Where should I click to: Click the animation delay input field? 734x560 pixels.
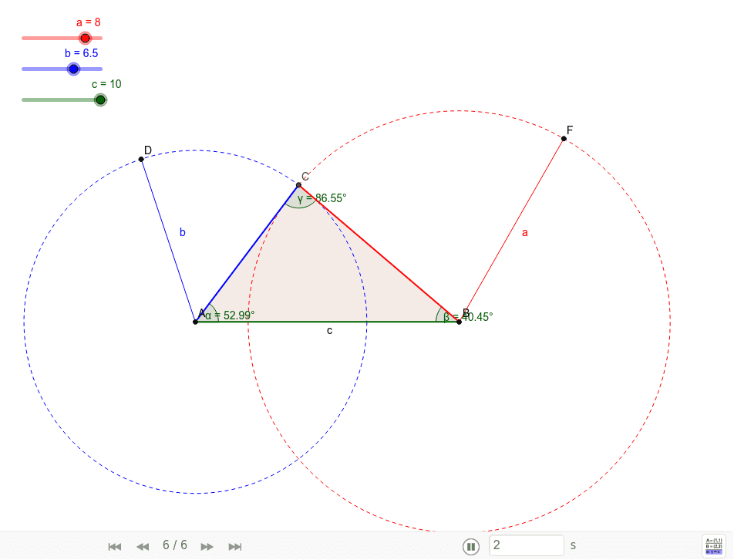[527, 545]
